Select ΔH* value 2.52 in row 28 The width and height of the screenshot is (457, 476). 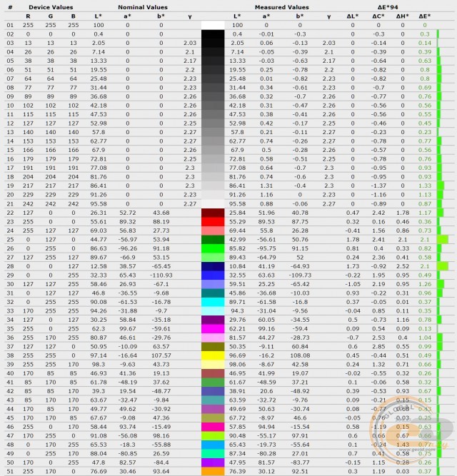click(x=403, y=266)
